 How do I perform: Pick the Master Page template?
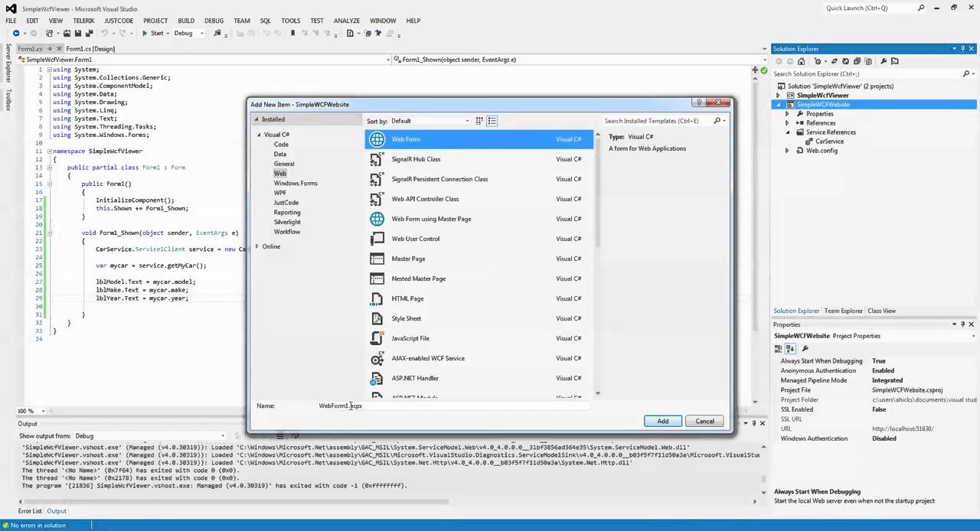[x=479, y=259]
